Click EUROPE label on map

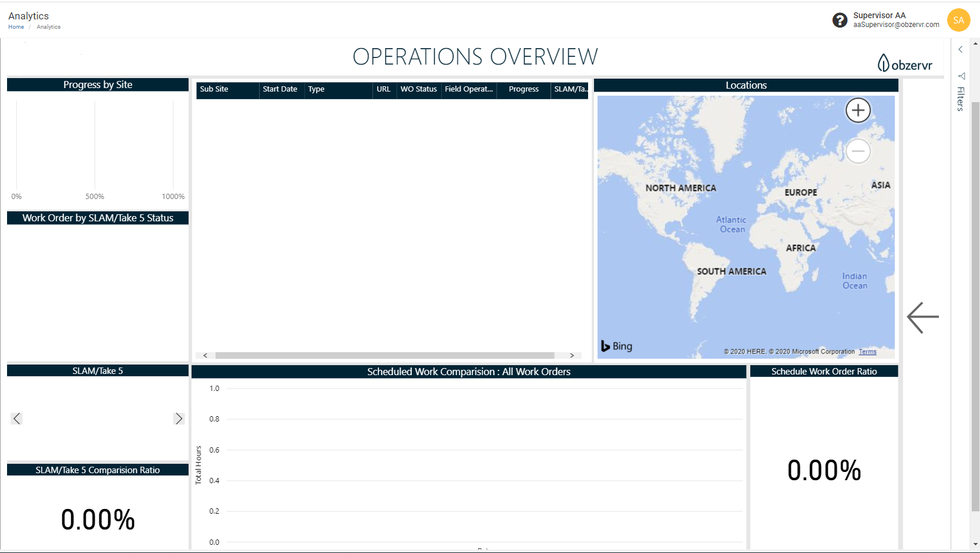[x=801, y=193]
